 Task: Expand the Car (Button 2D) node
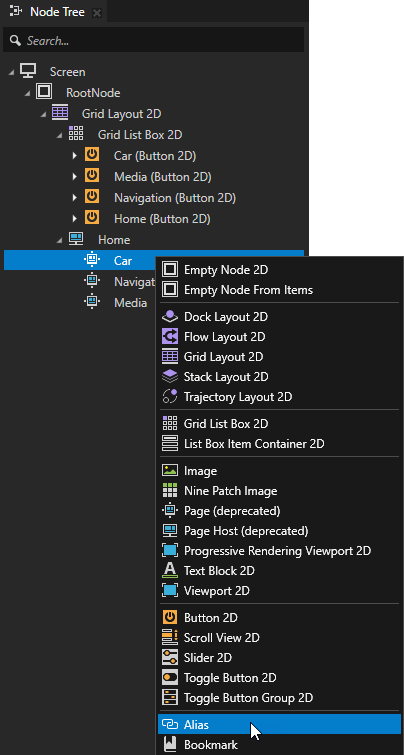coord(75,156)
